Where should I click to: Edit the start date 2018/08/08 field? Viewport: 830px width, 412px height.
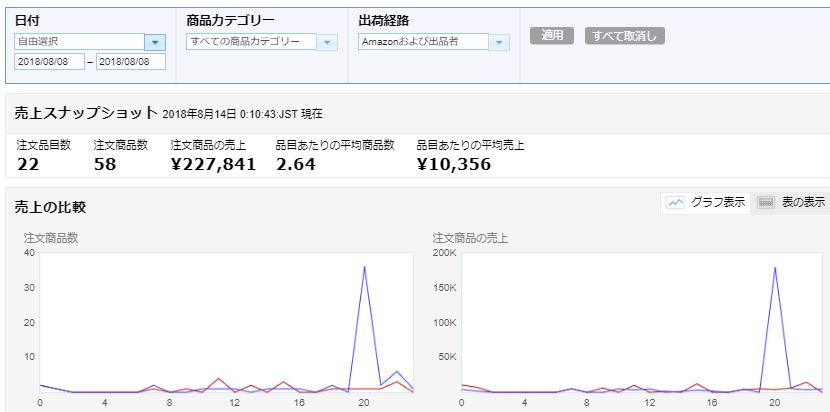click(x=49, y=61)
